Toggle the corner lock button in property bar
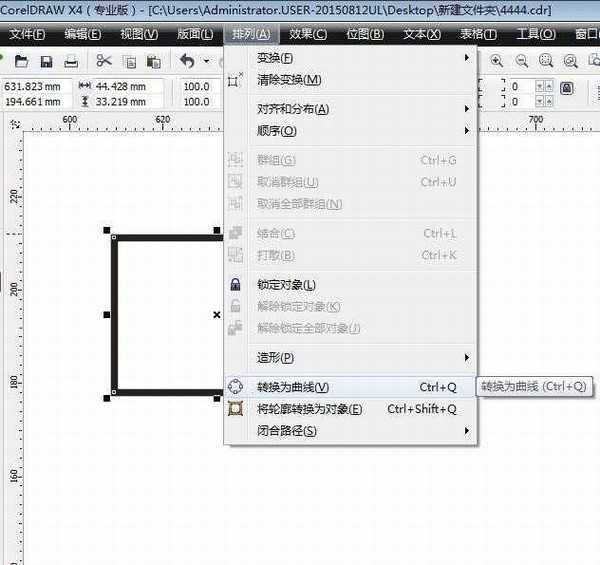This screenshot has width=600, height=565. coord(566,88)
